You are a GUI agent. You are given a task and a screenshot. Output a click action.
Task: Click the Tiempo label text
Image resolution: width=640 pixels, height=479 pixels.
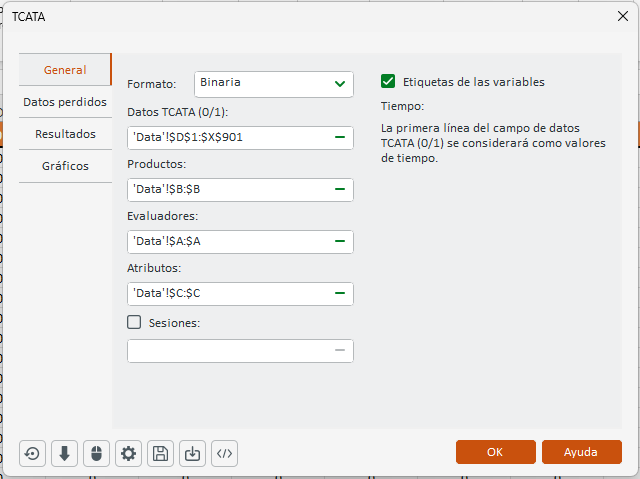pos(402,106)
